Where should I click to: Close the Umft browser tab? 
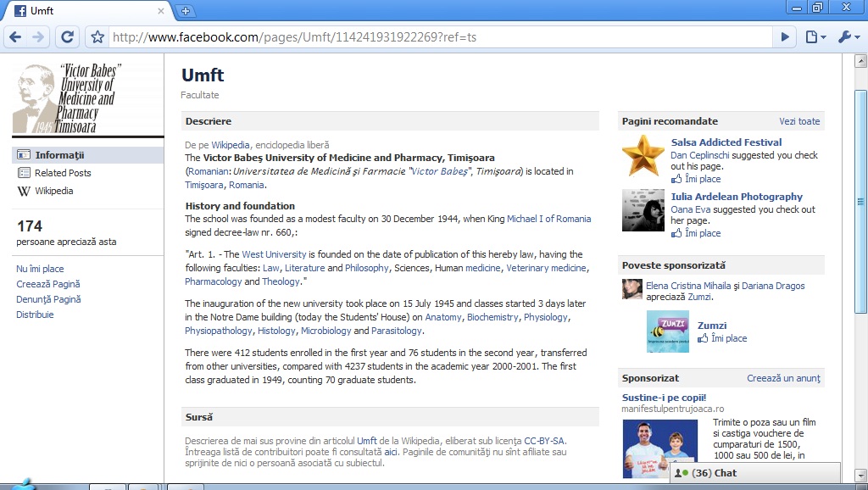(160, 10)
